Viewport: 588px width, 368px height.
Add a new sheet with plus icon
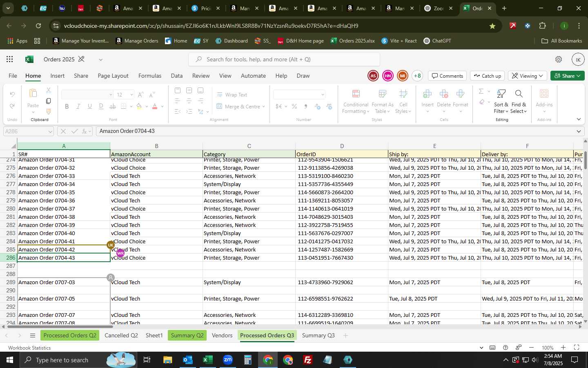pyautogui.click(x=345, y=336)
